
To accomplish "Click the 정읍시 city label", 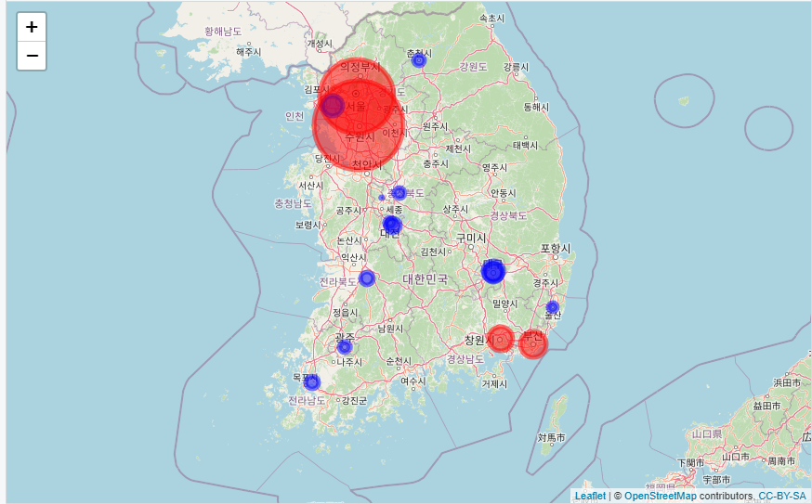I will click(x=345, y=313).
